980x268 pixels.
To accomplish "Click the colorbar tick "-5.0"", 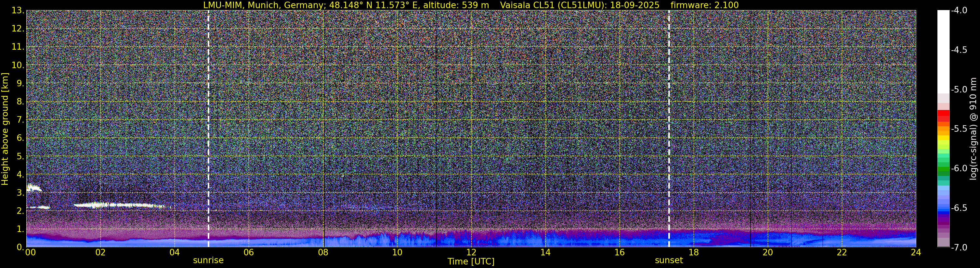I will pos(959,89).
